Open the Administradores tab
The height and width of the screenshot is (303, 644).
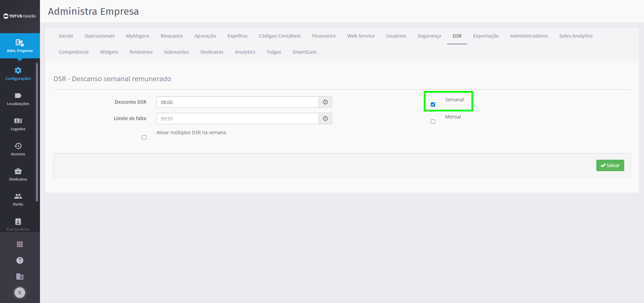coord(529,36)
